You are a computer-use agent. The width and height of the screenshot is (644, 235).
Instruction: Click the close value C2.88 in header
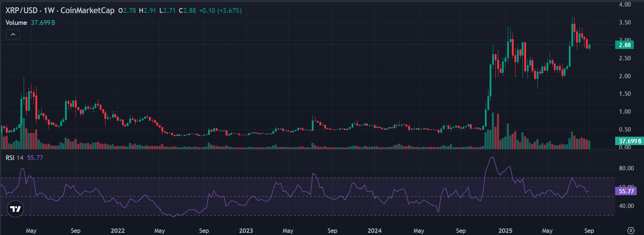click(x=187, y=11)
